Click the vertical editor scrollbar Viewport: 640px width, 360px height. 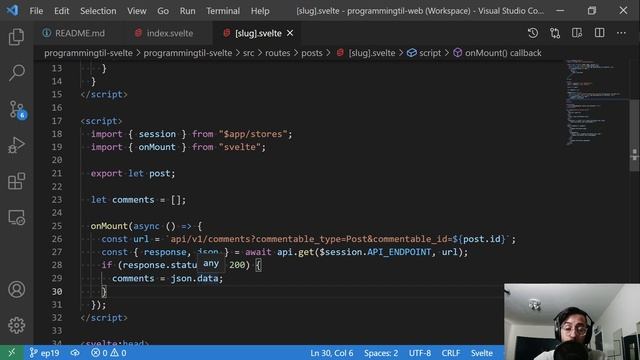point(634,136)
